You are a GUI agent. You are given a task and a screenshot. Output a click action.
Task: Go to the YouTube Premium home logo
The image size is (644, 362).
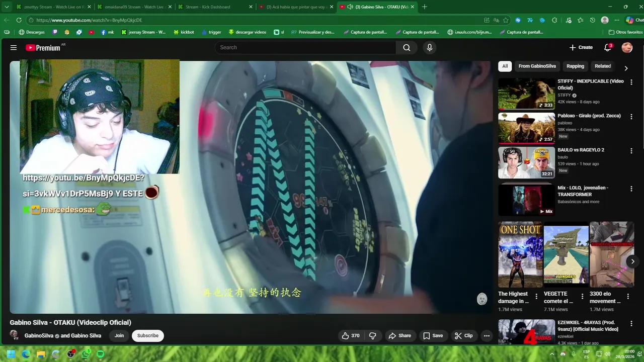[x=43, y=48]
